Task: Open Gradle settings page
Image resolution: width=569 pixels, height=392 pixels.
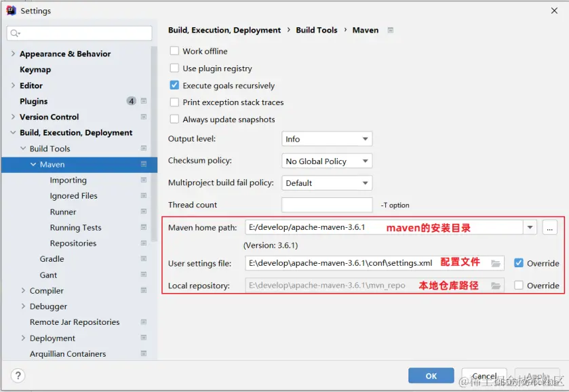Action: 52,259
